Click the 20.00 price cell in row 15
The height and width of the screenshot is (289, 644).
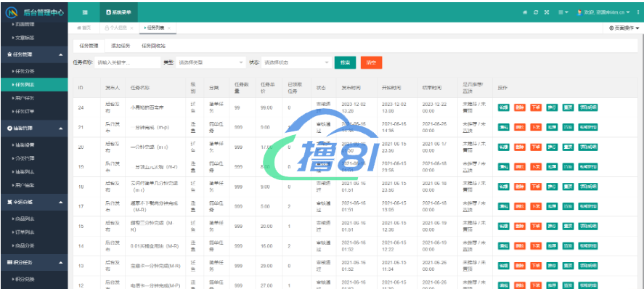coord(267,227)
